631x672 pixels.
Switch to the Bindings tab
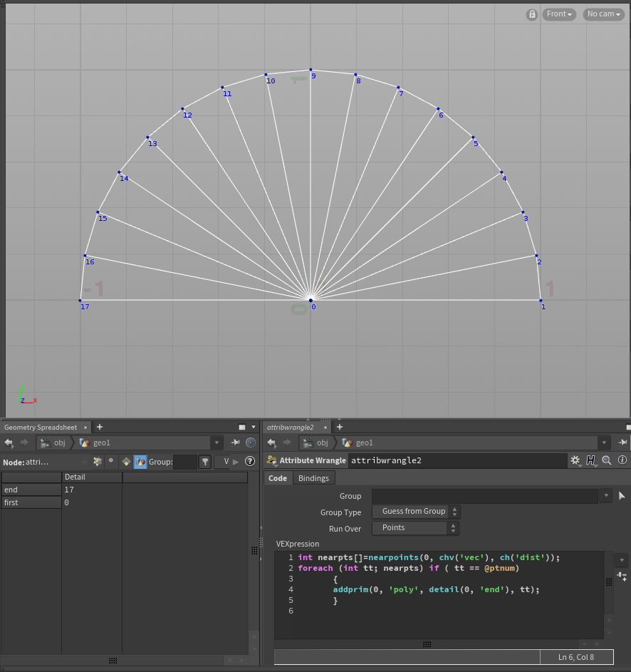313,478
